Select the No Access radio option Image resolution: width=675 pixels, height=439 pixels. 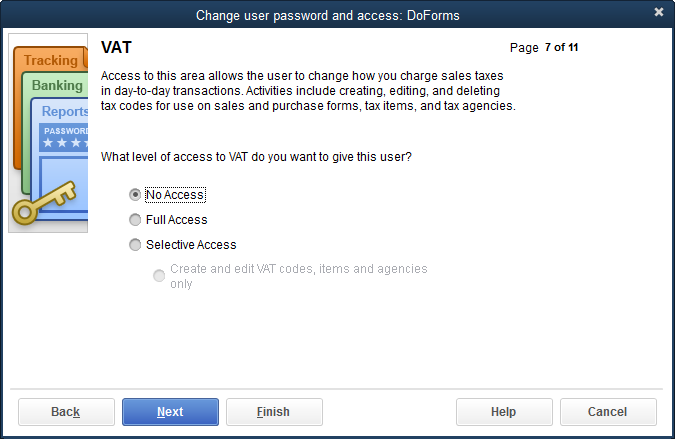(135, 194)
